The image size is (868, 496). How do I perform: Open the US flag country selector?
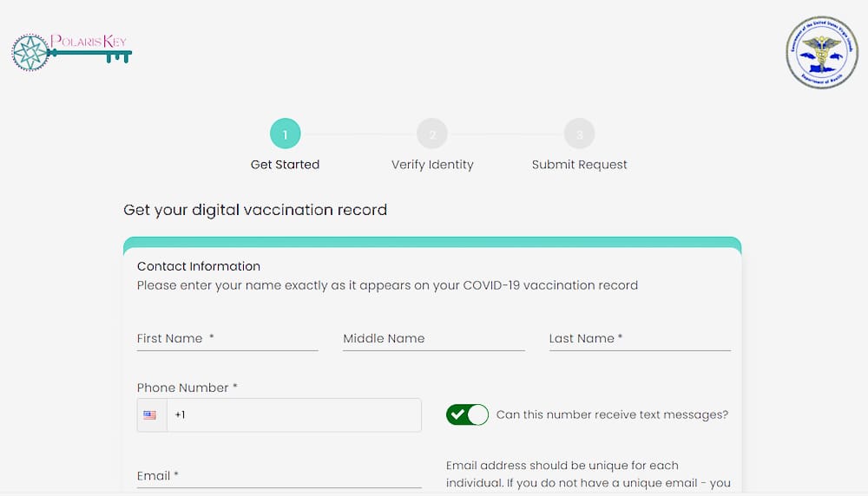tap(152, 415)
